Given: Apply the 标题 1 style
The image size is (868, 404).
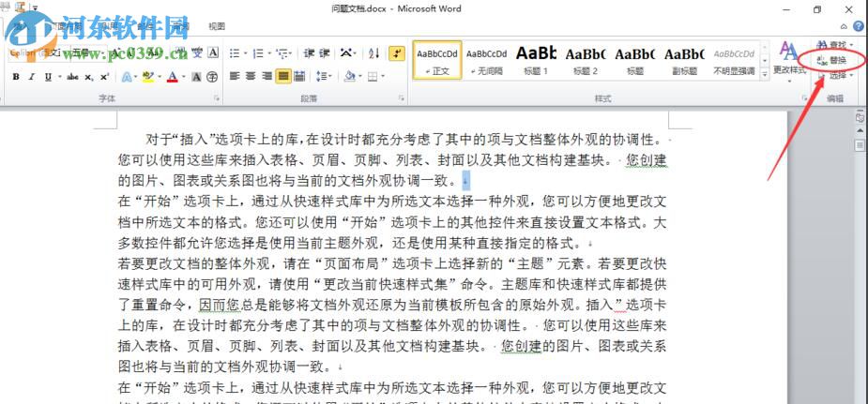Looking at the screenshot, I should 536,60.
